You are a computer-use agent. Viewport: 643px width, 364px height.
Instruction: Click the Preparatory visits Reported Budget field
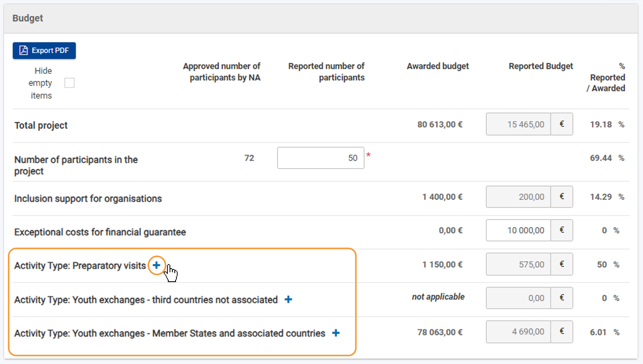[x=518, y=264]
